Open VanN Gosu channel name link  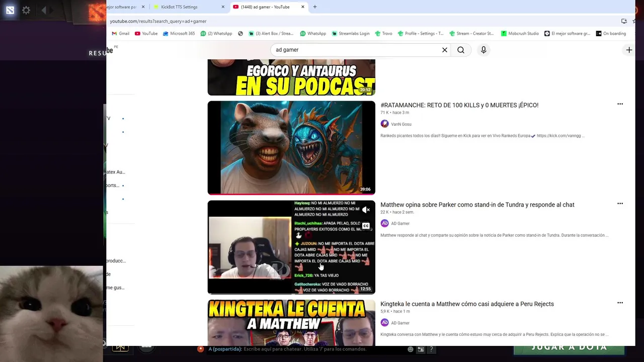tap(401, 124)
